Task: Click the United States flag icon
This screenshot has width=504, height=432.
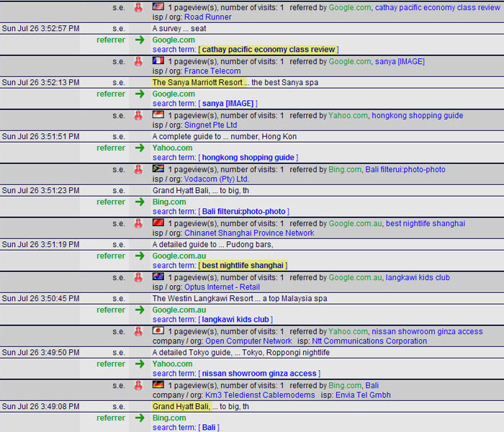Action: tap(158, 6)
